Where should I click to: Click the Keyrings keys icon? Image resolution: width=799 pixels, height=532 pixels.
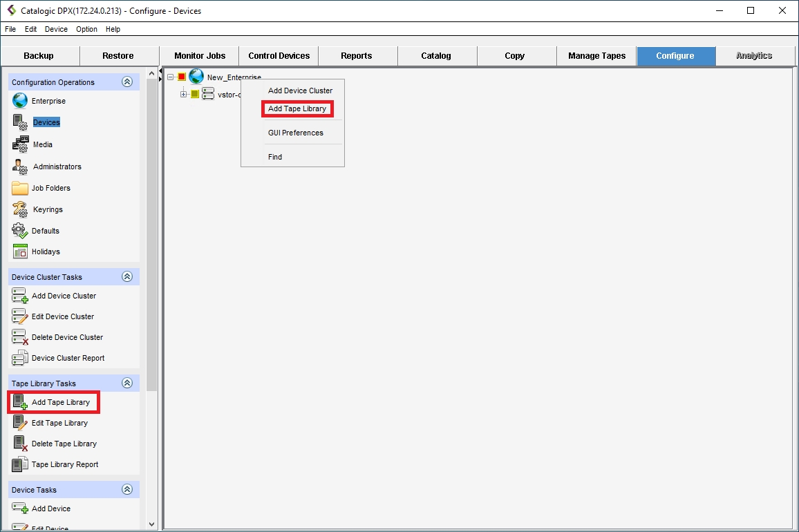20,209
